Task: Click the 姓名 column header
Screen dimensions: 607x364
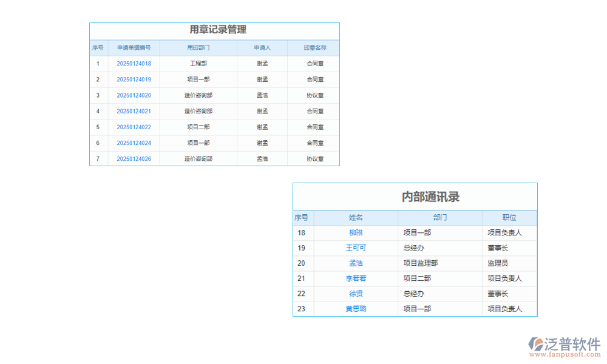Action: point(356,217)
